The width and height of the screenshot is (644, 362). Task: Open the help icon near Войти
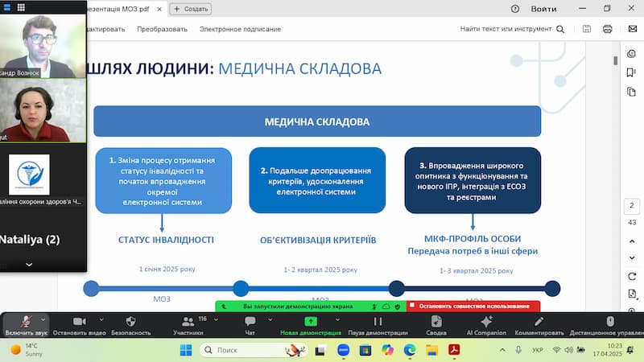515,9
